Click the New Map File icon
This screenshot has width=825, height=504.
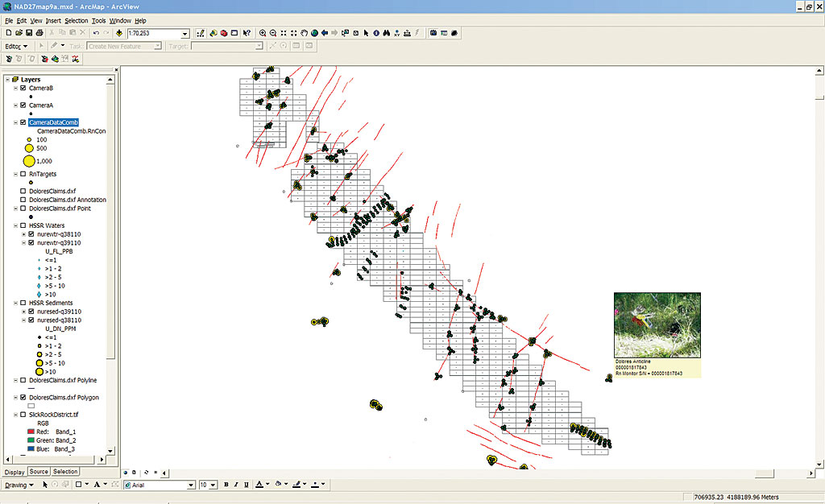click(8, 33)
